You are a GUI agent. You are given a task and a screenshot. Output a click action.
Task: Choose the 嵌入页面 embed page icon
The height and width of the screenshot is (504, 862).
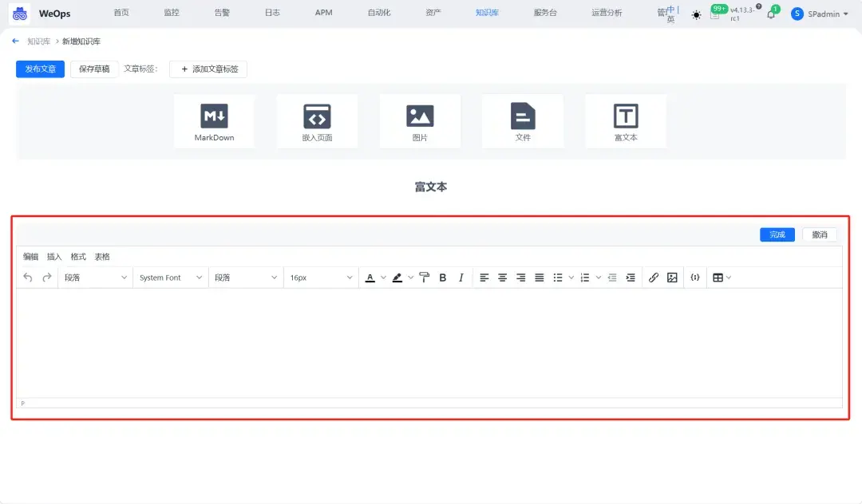[x=317, y=121]
